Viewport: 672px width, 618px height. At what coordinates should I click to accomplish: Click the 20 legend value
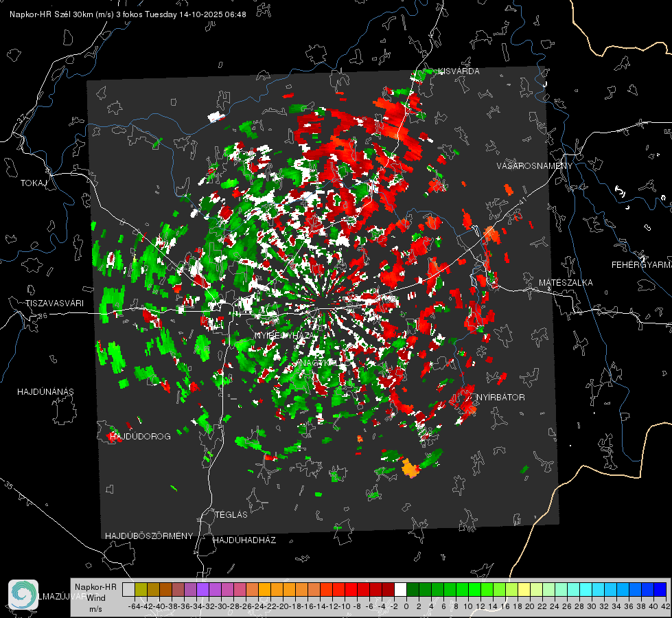coord(530,606)
